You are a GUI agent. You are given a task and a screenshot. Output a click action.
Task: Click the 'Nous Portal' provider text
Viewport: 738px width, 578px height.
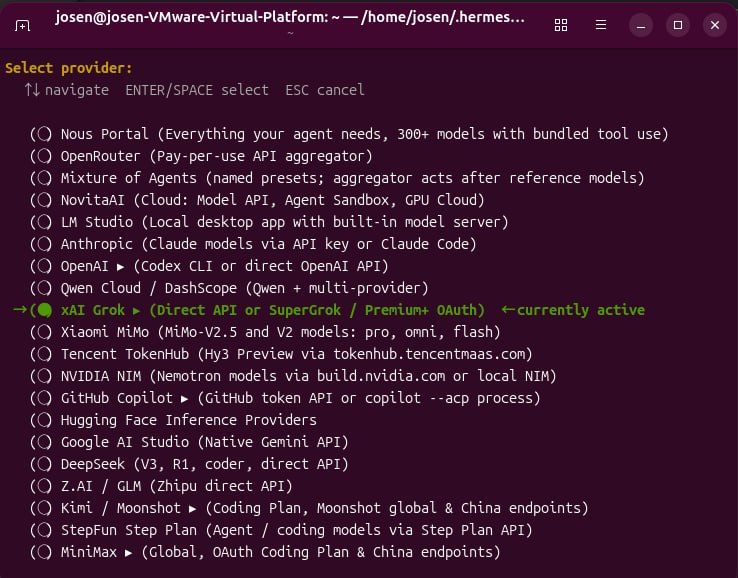tap(104, 134)
